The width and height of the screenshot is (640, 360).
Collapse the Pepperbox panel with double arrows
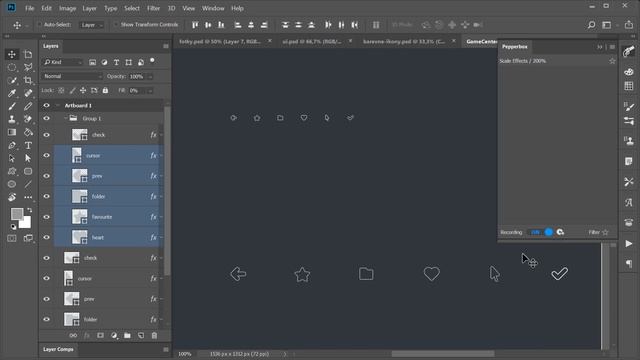click(x=600, y=47)
